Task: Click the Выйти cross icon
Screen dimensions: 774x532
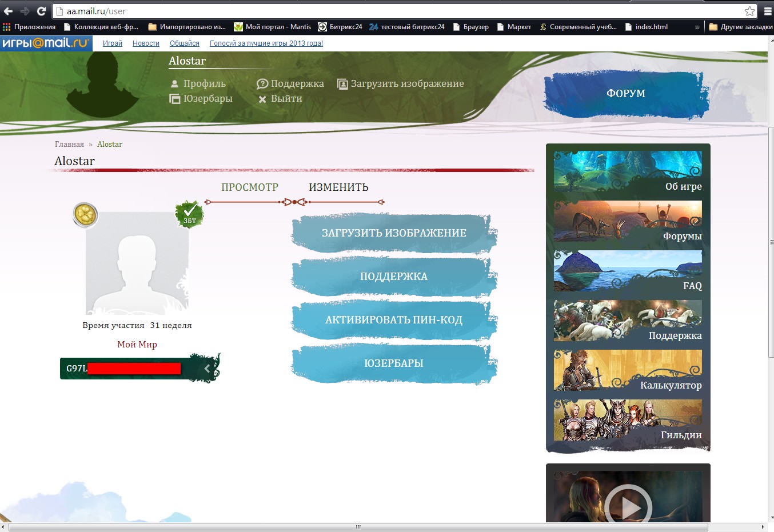Action: point(262,99)
